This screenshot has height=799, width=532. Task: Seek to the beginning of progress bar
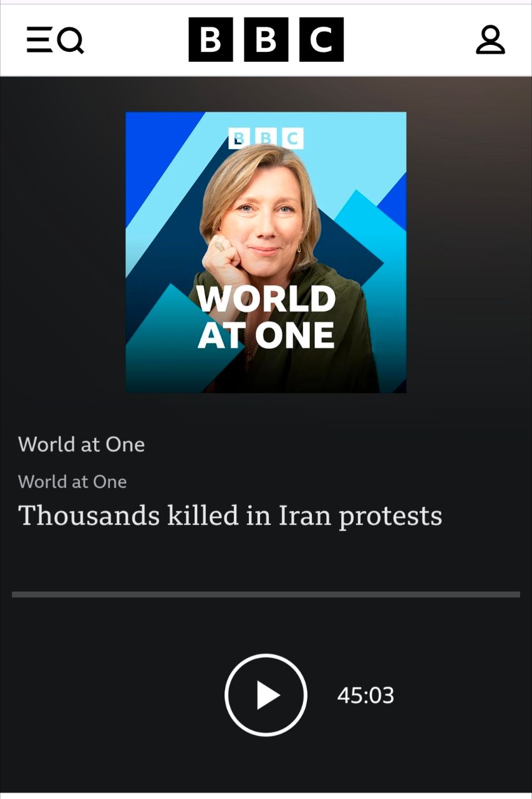[14, 594]
